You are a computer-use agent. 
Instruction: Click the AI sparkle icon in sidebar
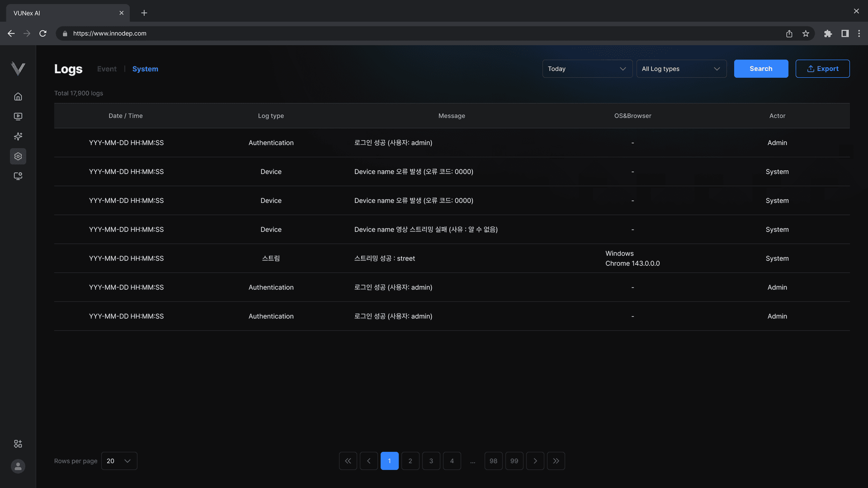point(18,136)
